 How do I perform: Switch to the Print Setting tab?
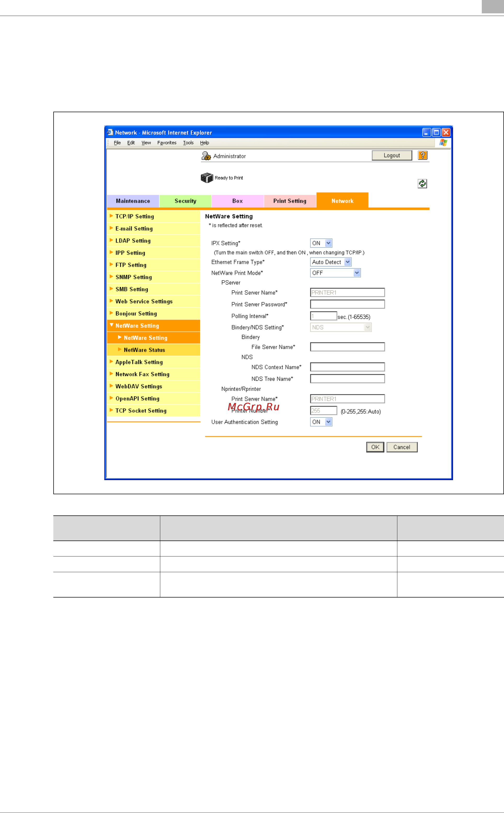290,201
